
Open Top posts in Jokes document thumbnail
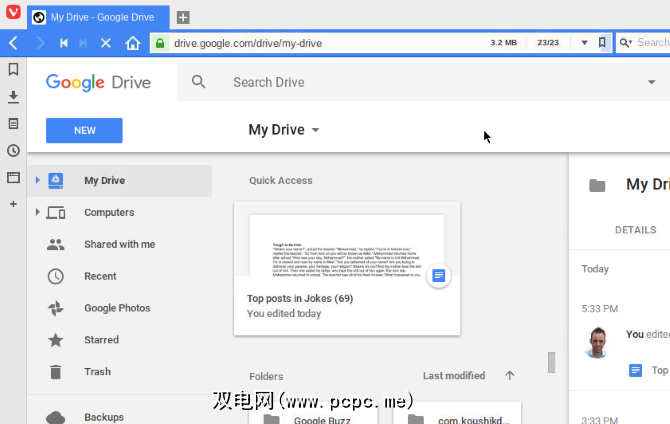pos(347,246)
